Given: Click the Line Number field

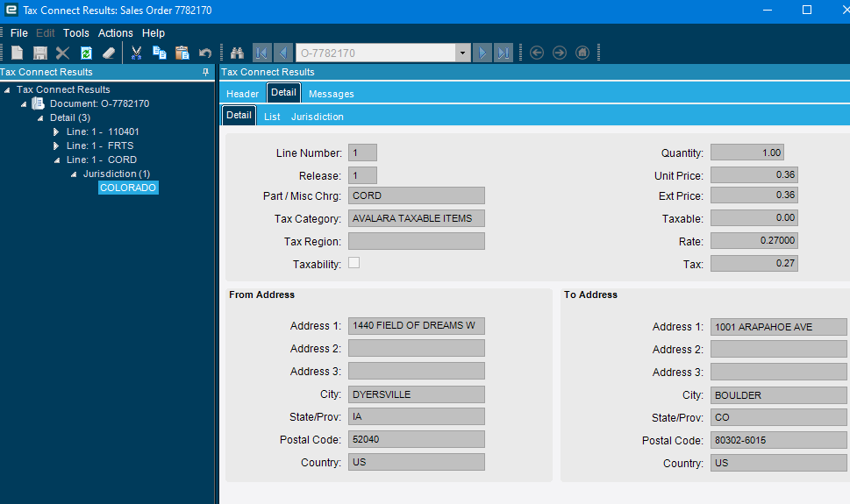Looking at the screenshot, I should [x=362, y=153].
